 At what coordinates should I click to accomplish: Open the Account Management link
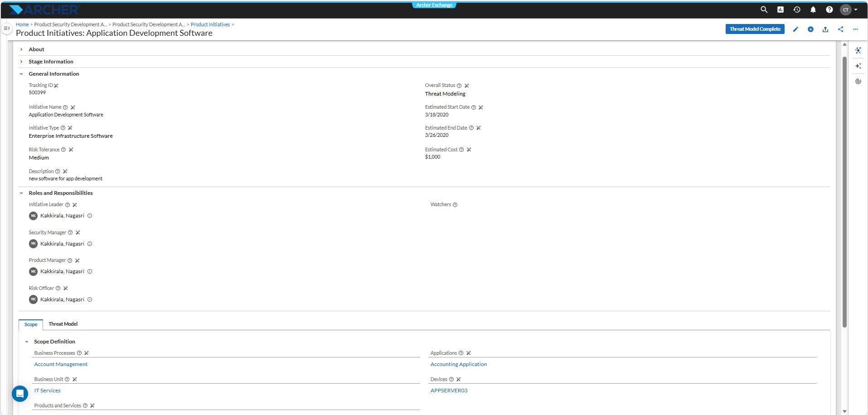click(x=61, y=364)
